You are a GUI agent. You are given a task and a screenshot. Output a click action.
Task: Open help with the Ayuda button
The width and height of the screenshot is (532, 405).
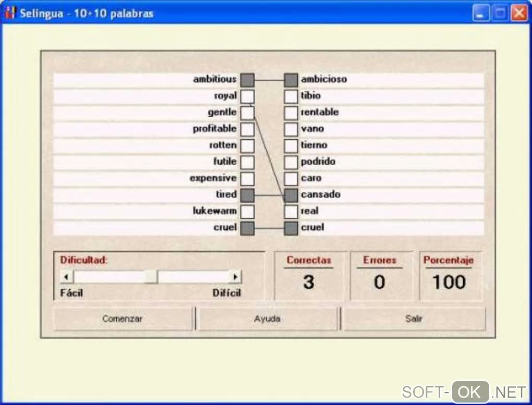268,318
